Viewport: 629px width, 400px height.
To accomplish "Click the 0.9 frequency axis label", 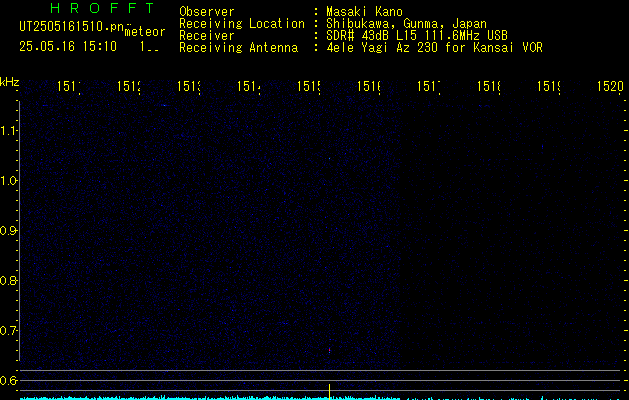I will tap(7, 231).
